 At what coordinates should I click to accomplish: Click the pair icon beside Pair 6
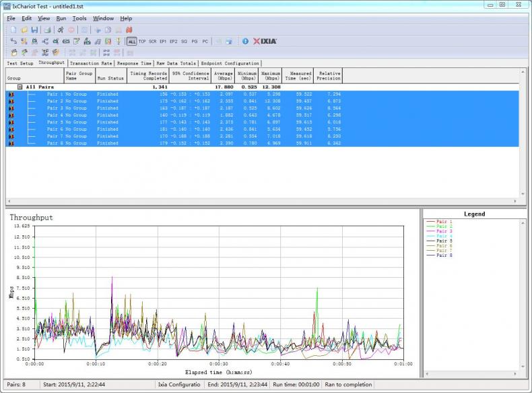[11, 129]
